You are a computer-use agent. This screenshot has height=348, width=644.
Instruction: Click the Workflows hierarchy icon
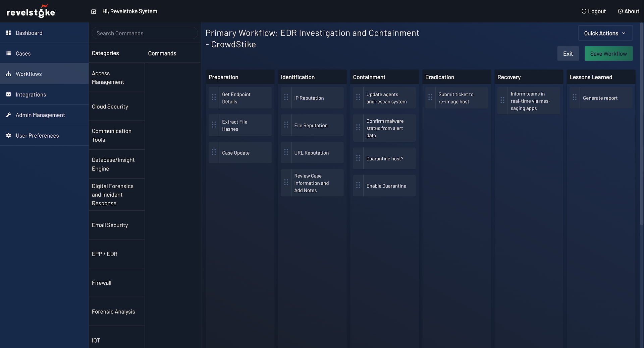9,74
